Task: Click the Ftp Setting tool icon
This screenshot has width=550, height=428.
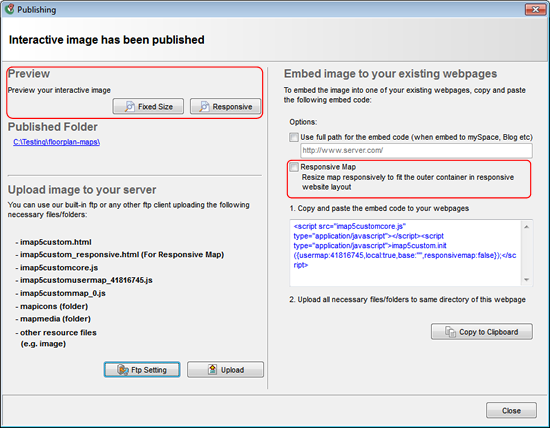Action: 123,370
